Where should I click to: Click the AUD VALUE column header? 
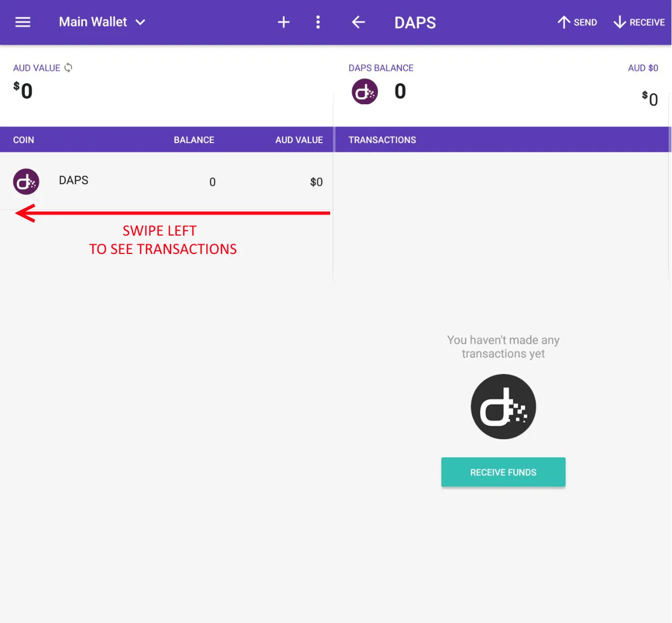(x=299, y=140)
